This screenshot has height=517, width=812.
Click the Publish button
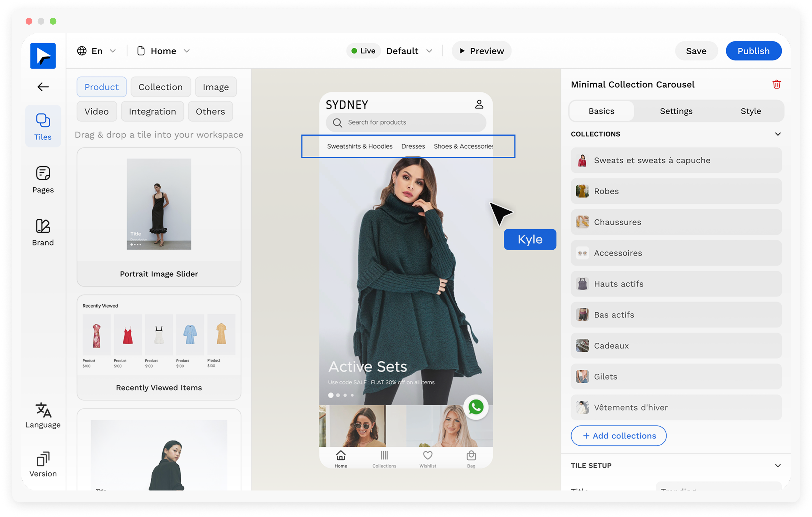[x=753, y=51]
